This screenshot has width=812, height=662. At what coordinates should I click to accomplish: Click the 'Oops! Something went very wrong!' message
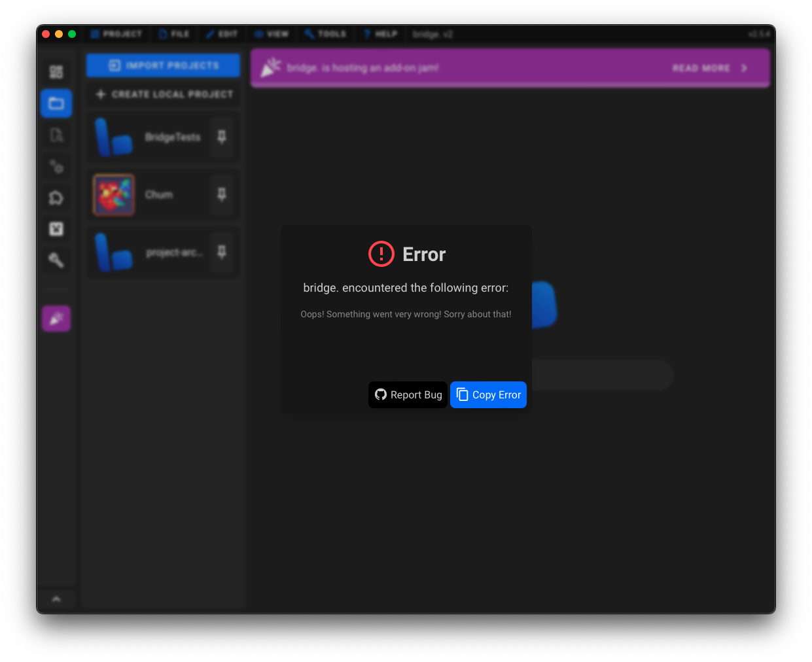(406, 314)
